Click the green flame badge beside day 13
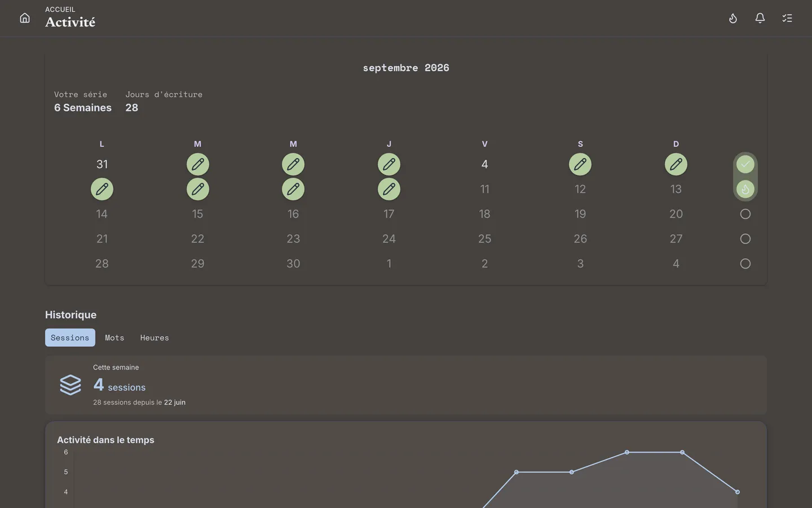The height and width of the screenshot is (508, 812). pyautogui.click(x=745, y=189)
